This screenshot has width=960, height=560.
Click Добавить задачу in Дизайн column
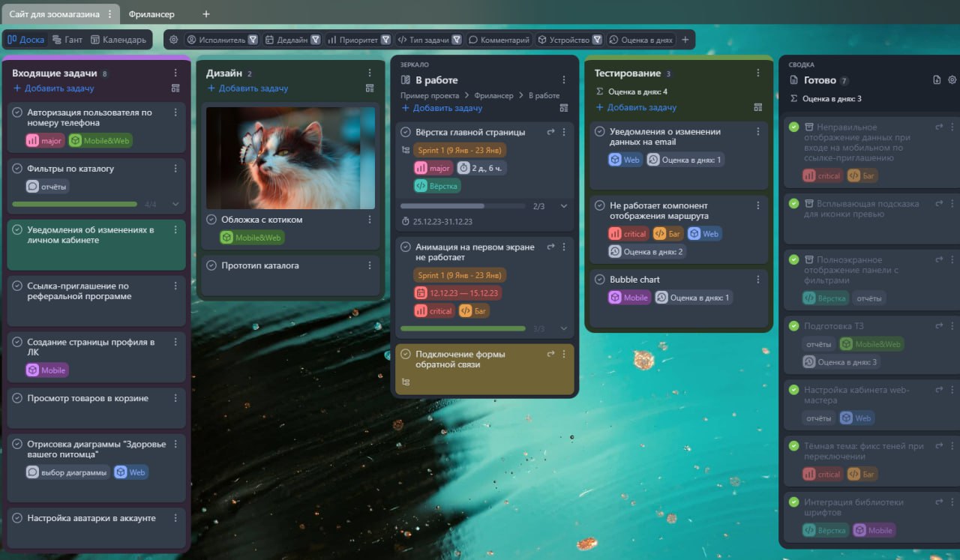click(247, 88)
